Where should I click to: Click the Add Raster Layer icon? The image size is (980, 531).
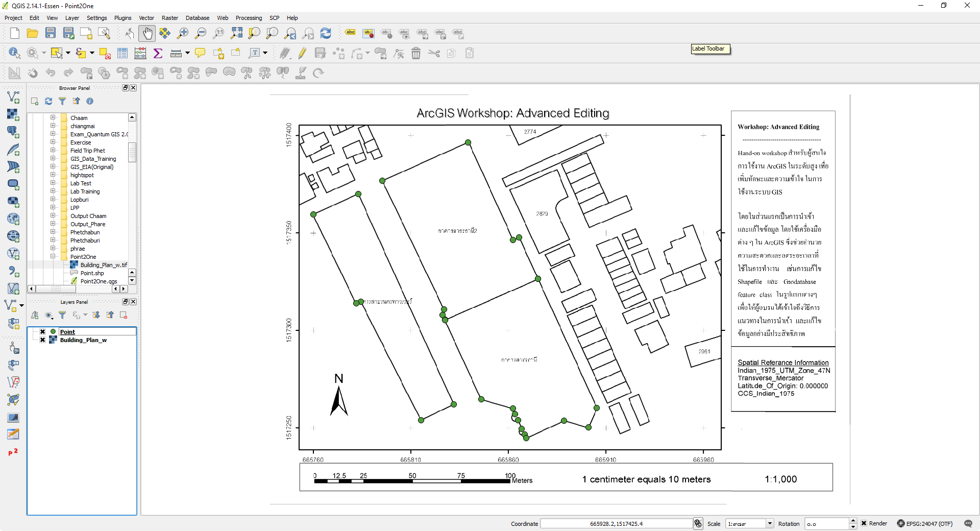tap(13, 114)
